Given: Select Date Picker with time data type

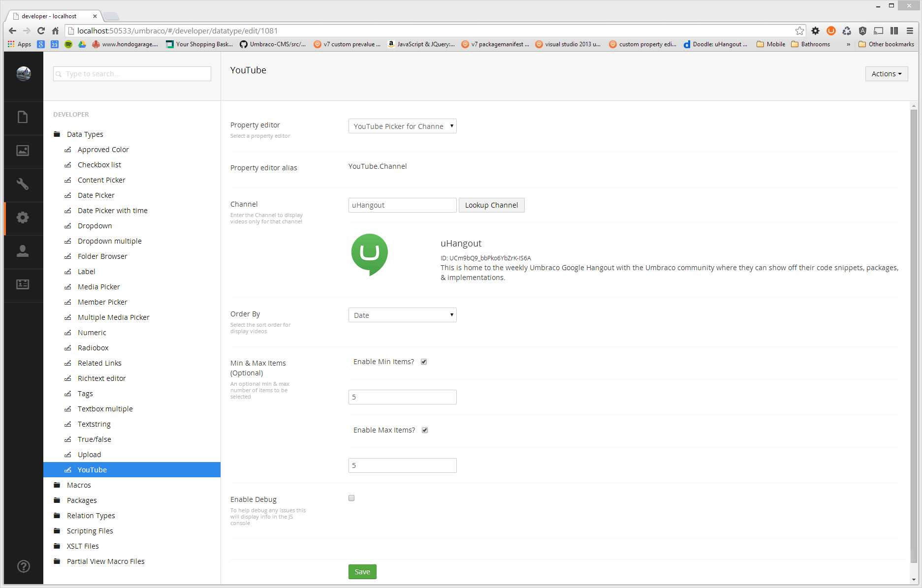Looking at the screenshot, I should click(x=112, y=211).
